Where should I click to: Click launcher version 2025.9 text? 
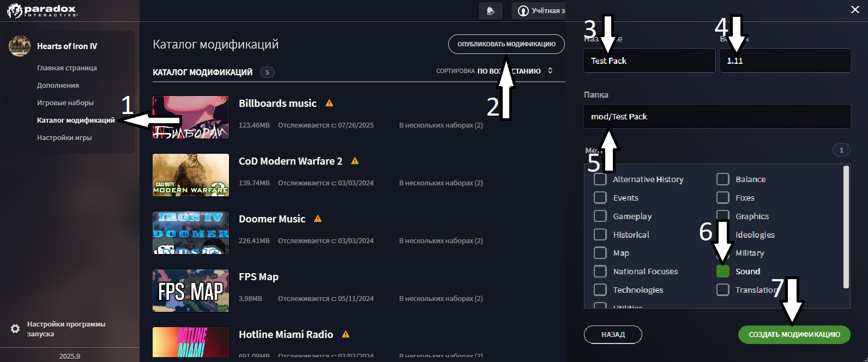pos(70,356)
